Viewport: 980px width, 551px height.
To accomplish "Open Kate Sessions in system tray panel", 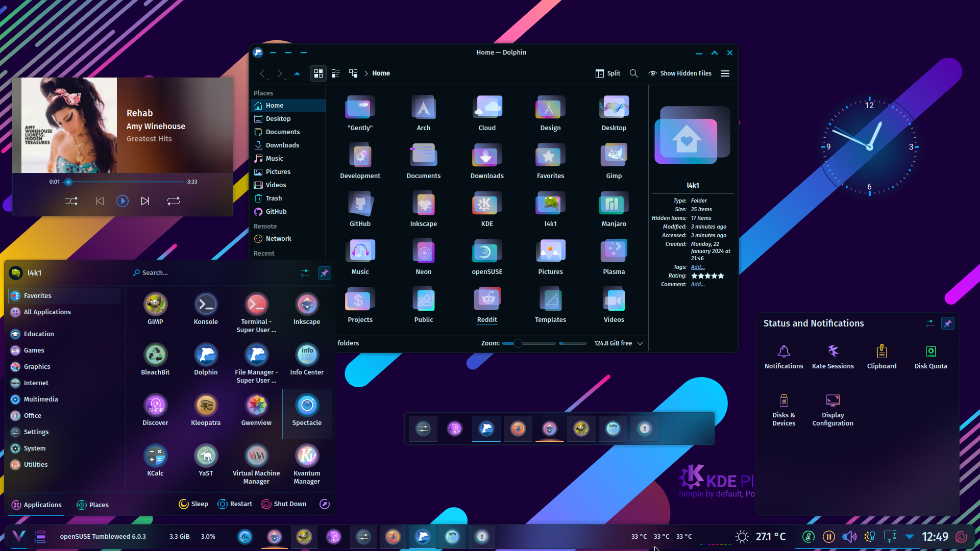I will [832, 357].
